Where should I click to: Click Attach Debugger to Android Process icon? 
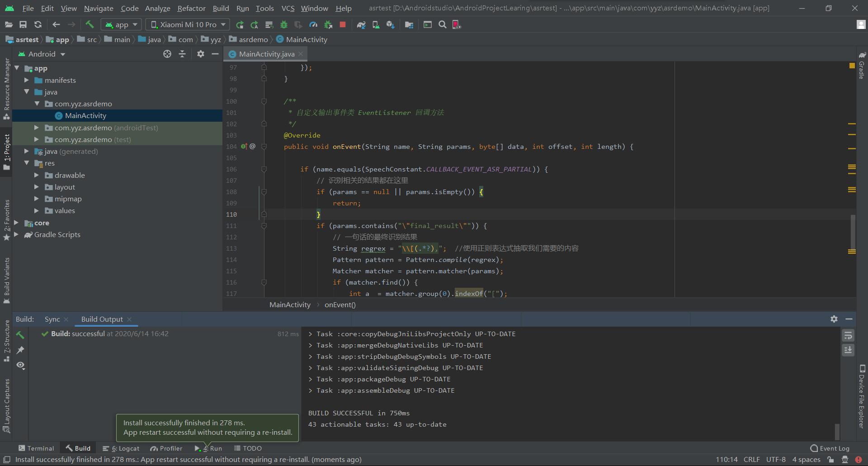coord(328,25)
